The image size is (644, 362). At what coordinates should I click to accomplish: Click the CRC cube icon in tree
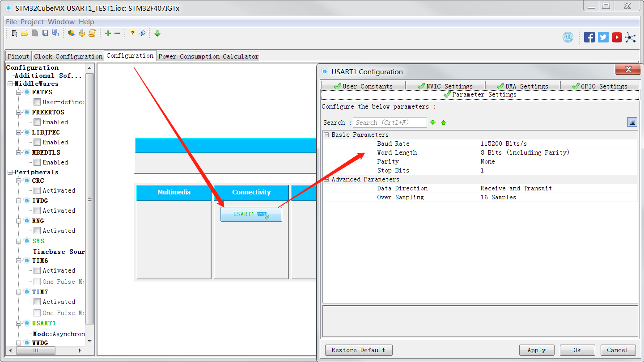click(x=27, y=181)
